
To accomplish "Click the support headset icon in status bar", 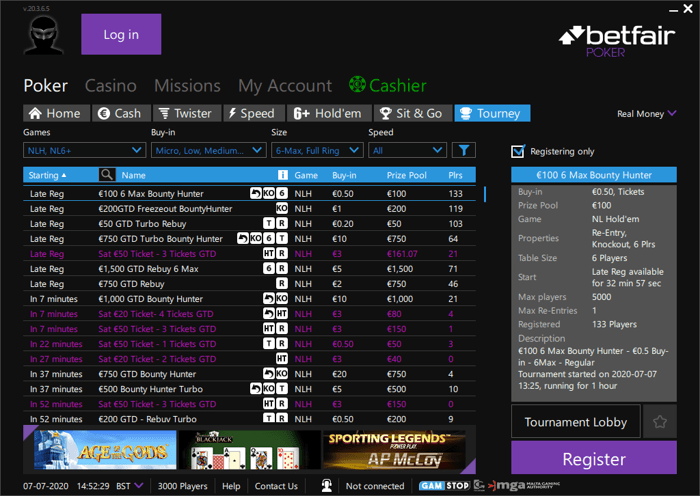I will [x=327, y=486].
